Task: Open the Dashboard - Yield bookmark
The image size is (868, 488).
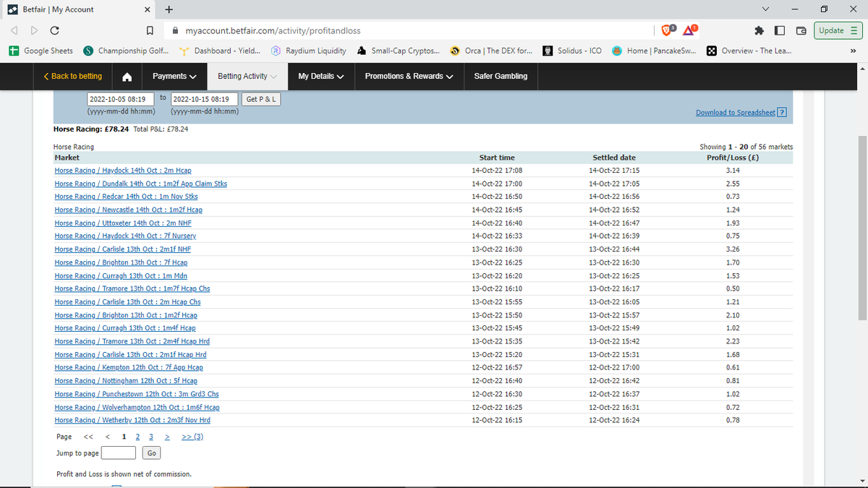Action: pos(221,51)
